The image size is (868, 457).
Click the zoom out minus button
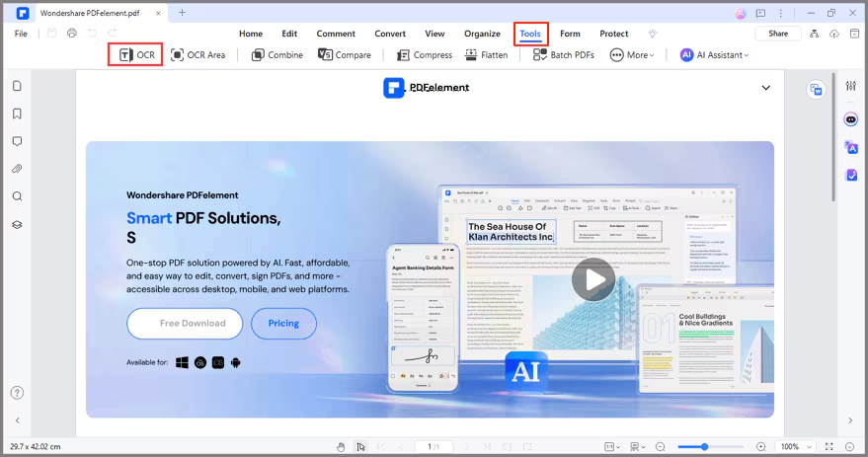[660, 446]
